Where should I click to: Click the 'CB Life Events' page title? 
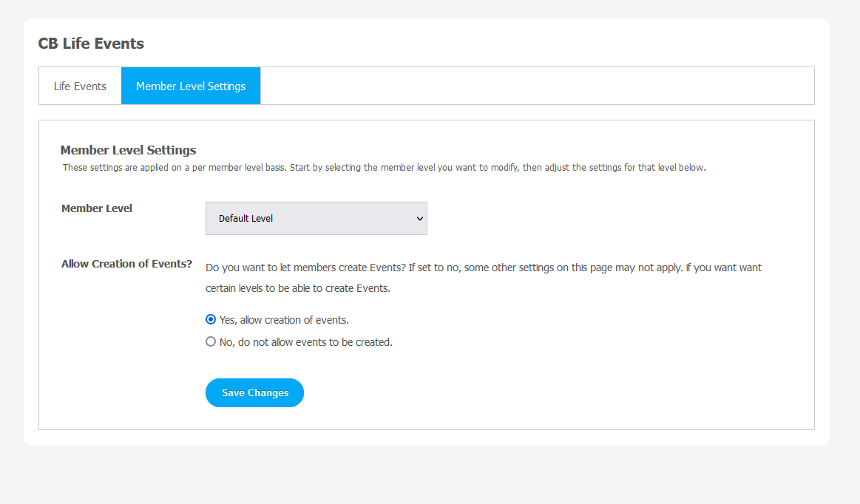[x=91, y=44]
